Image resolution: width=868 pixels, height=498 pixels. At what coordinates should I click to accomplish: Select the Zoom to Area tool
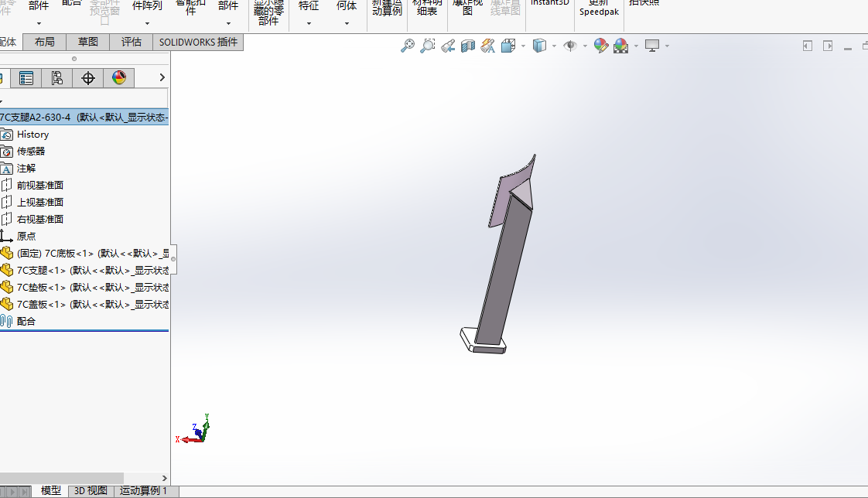[427, 46]
